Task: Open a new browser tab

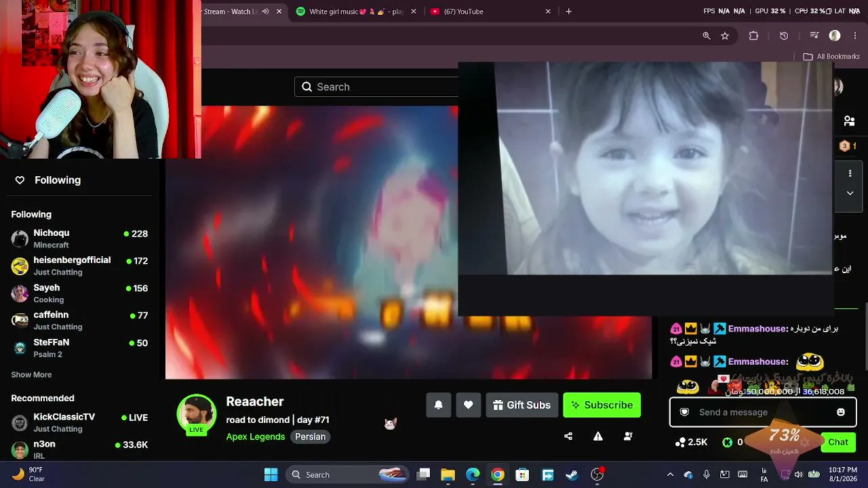Action: [568, 12]
